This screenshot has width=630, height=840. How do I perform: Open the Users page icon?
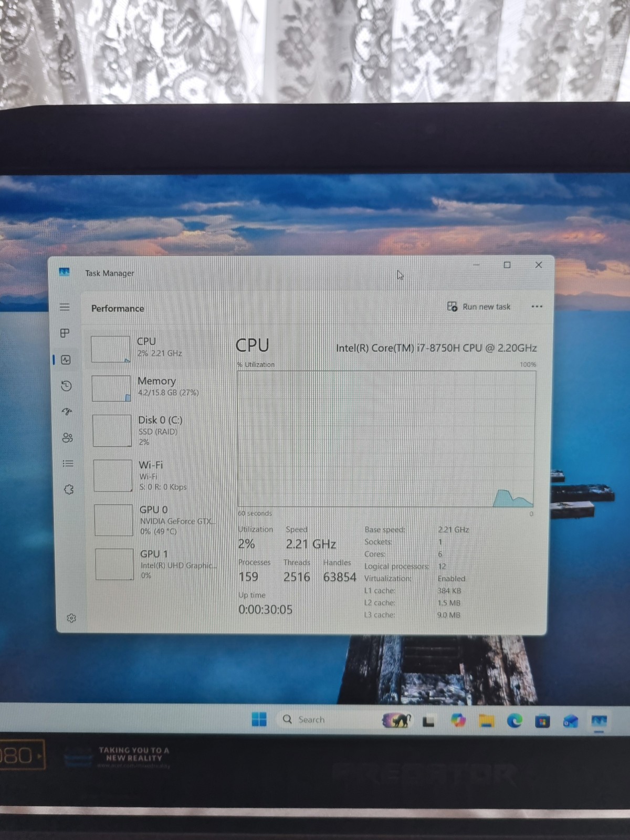point(67,437)
